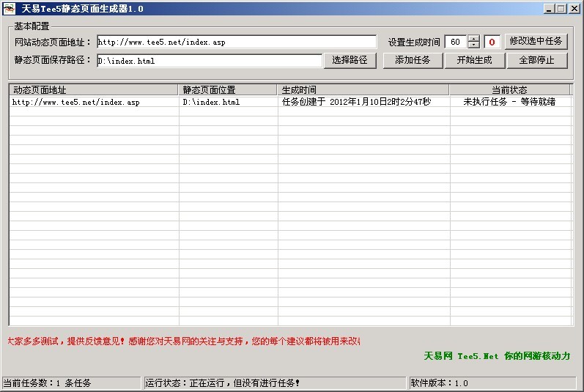Click 修改选中任务 button
This screenshot has width=584, height=392.
[536, 41]
